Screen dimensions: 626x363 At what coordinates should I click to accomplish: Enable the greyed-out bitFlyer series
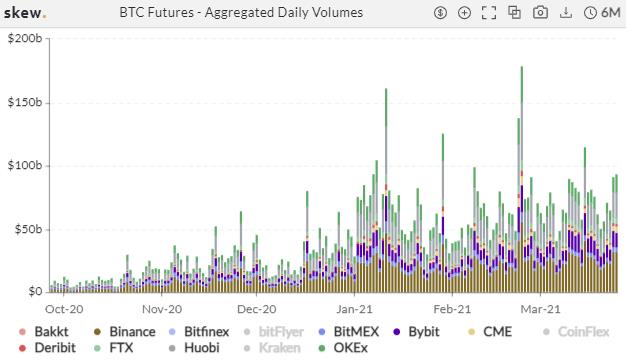coord(273,331)
